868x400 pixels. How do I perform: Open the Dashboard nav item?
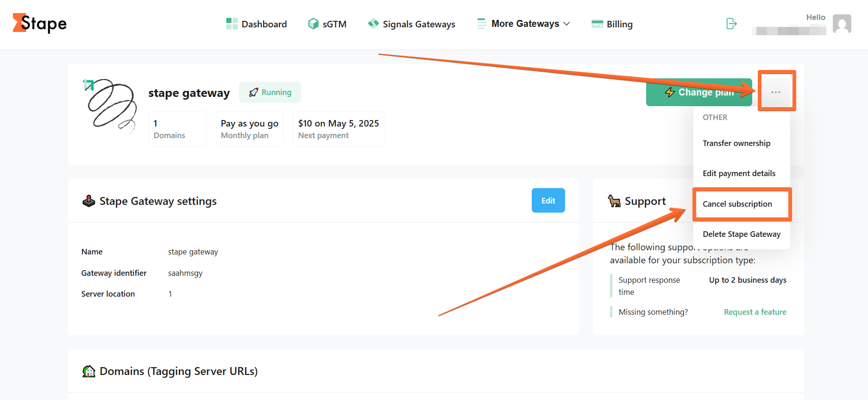tap(256, 24)
